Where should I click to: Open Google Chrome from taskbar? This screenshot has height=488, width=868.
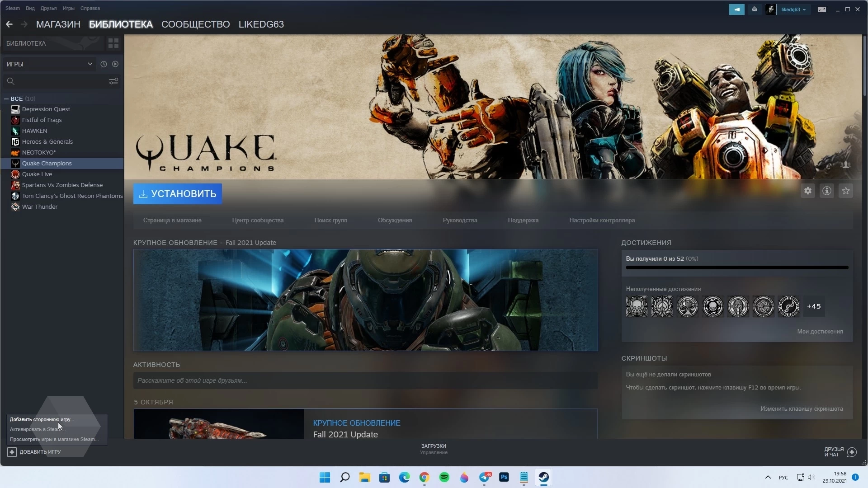[x=425, y=477]
